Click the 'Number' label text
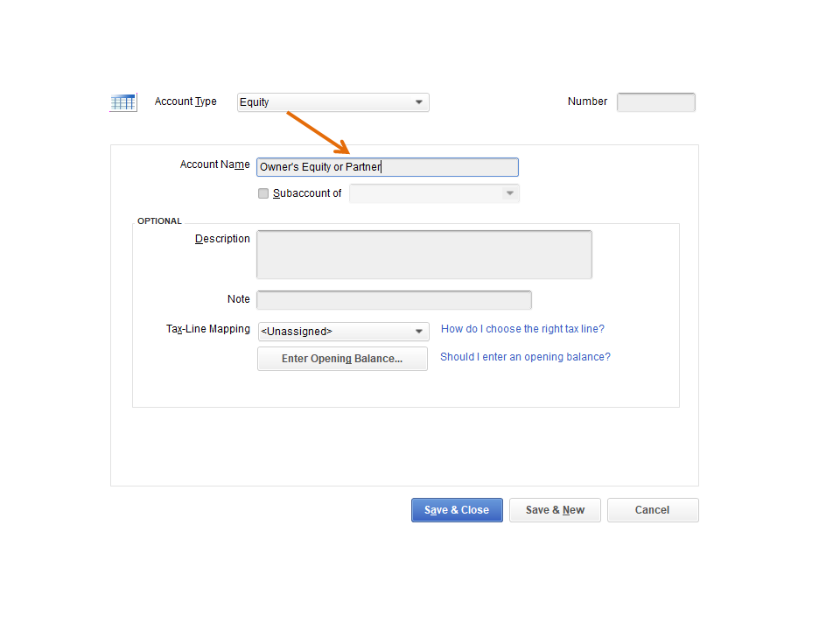This screenshot has height=630, width=840. [587, 101]
